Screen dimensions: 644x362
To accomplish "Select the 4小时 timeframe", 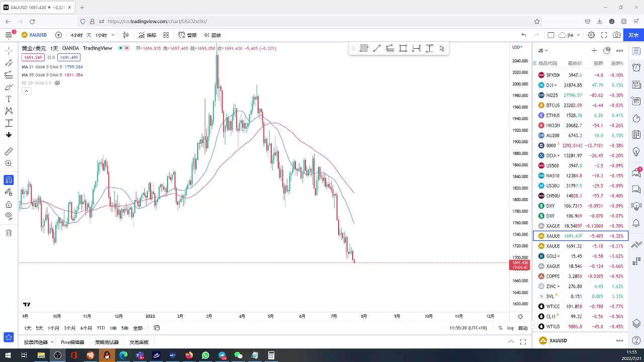I will [76, 35].
